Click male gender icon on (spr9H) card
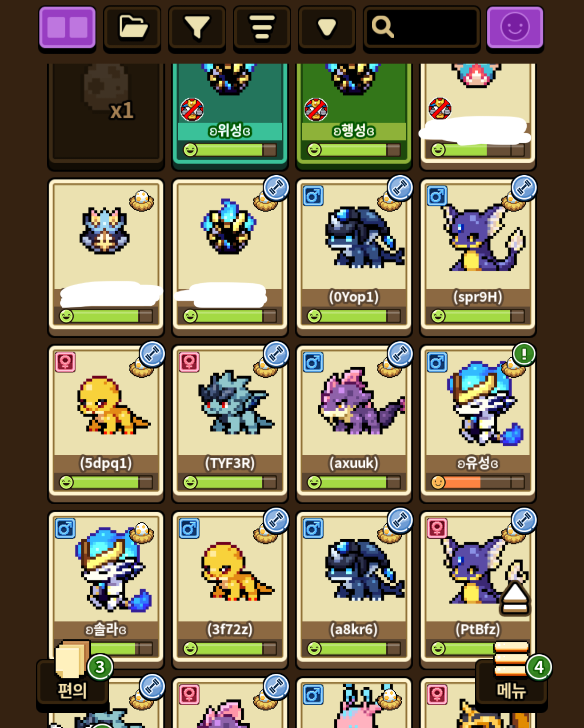This screenshot has width=584, height=728. pos(437,196)
